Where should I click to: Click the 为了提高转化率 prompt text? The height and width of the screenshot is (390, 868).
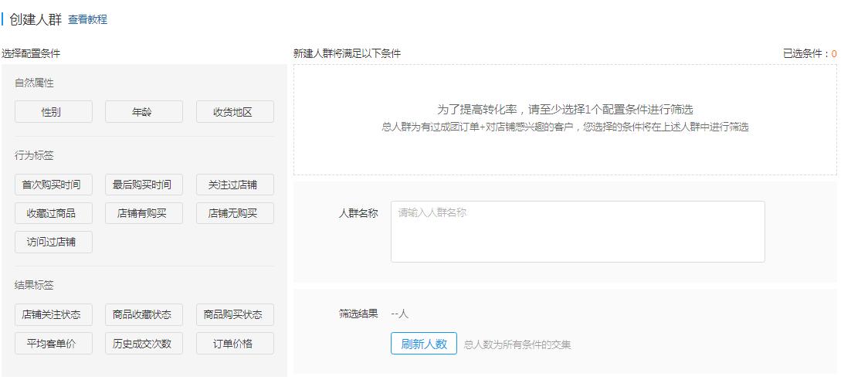[x=565, y=109]
